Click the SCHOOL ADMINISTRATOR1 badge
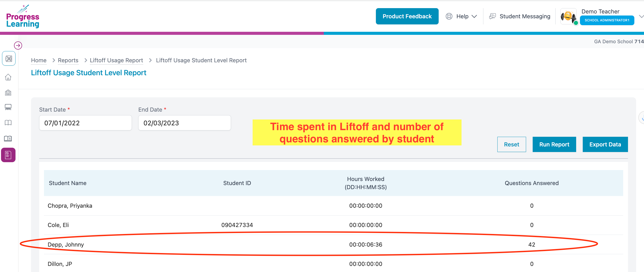This screenshot has height=272, width=644. [x=607, y=20]
